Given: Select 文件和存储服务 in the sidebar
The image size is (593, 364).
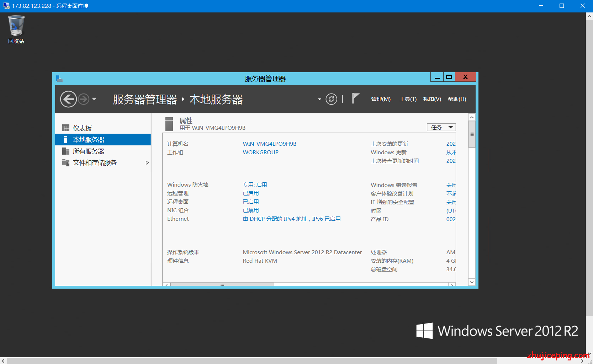Looking at the screenshot, I should 103,163.
